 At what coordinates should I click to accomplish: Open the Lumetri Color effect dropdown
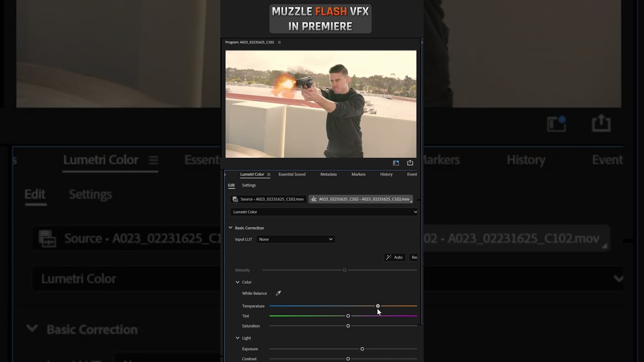(324, 212)
